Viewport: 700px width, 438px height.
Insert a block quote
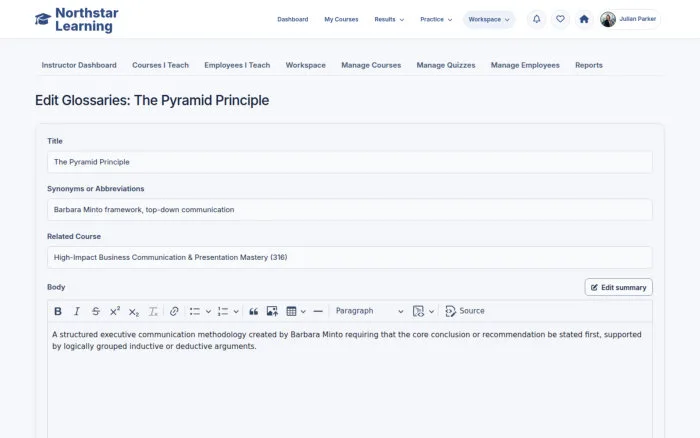coord(254,311)
